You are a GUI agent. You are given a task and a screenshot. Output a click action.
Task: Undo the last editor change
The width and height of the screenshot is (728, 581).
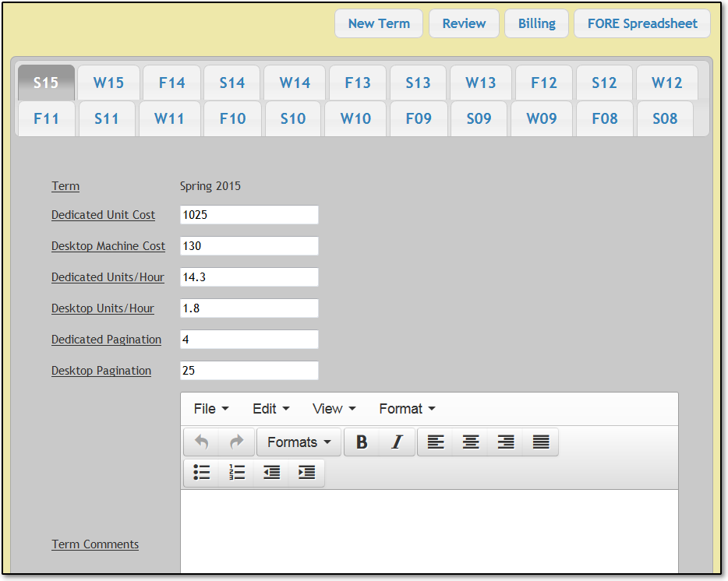pos(202,442)
